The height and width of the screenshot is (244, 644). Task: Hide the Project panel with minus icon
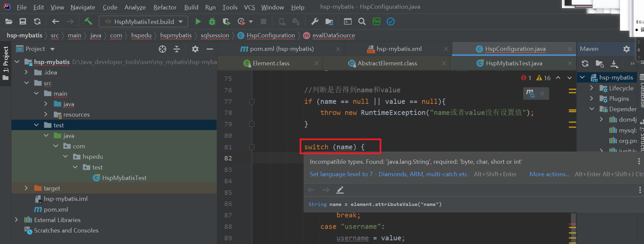coord(210,49)
